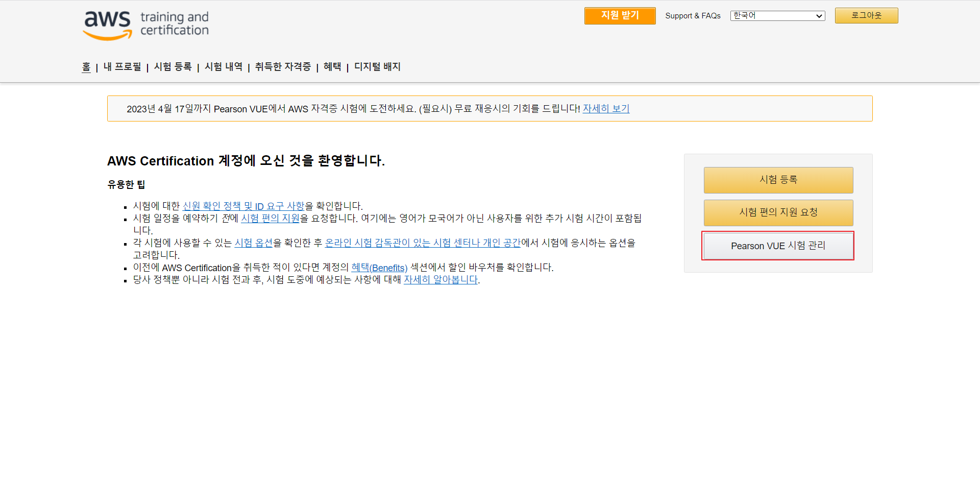Open the 시험 등록 navigation menu item
The image size is (980, 481).
click(173, 67)
